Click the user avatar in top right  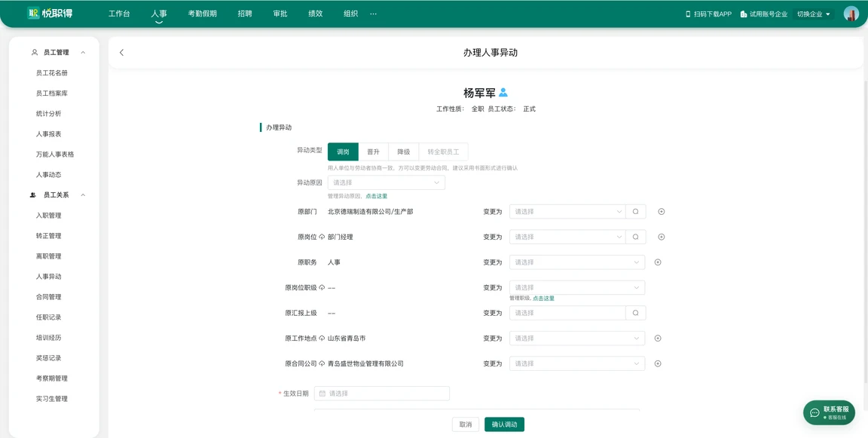coord(851,14)
